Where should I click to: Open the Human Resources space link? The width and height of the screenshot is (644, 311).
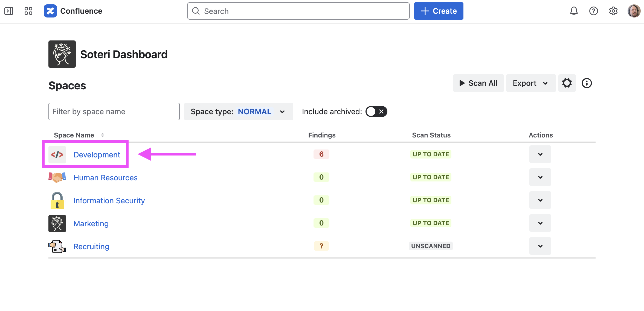(x=105, y=178)
